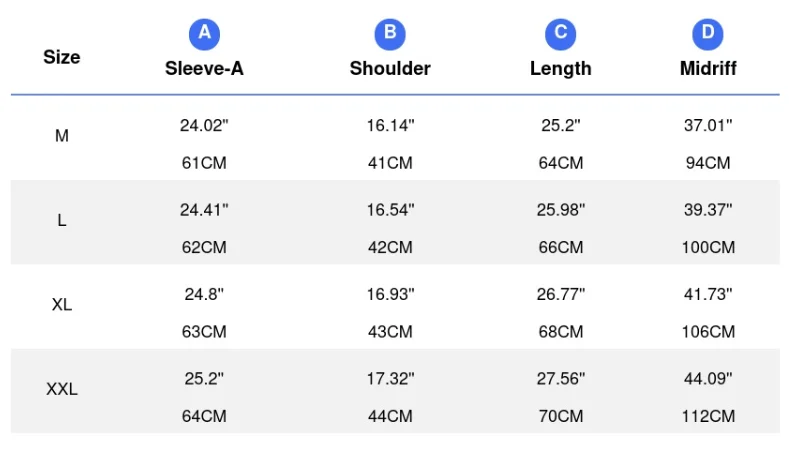
Task: Select the L size row label
Action: pos(62,220)
